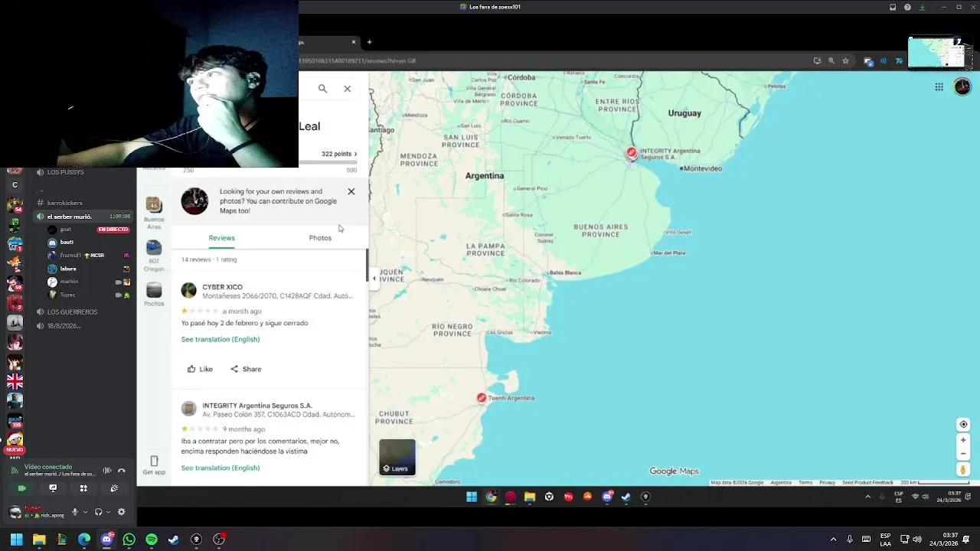Open translation of the CYBER XICO review
The width and height of the screenshot is (980, 551).
(220, 339)
